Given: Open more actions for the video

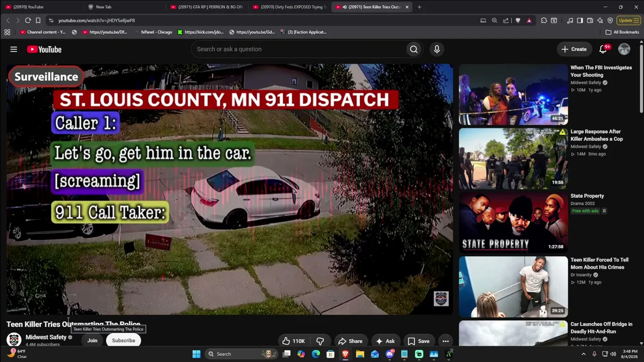Looking at the screenshot, I should 445,341.
